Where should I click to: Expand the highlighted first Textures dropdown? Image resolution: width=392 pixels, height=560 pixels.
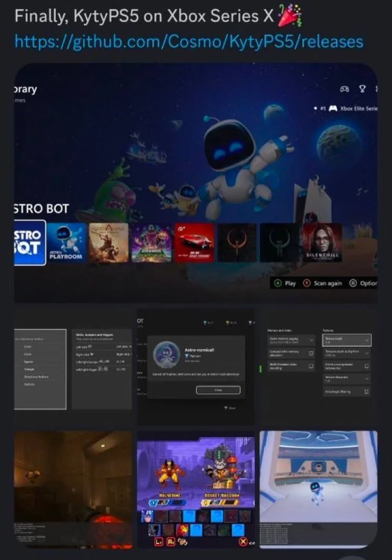(x=347, y=340)
